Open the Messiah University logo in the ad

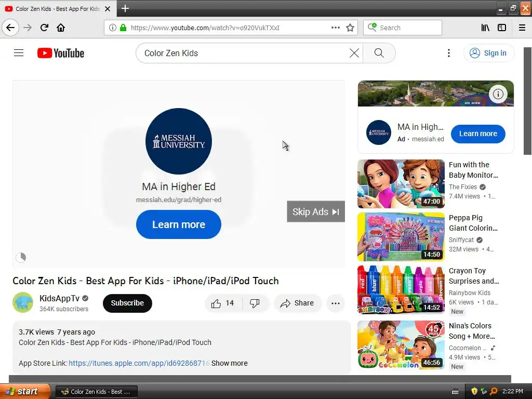[x=179, y=141]
